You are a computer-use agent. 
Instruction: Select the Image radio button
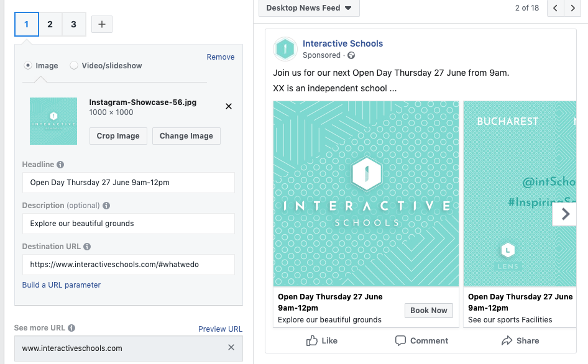(x=27, y=65)
